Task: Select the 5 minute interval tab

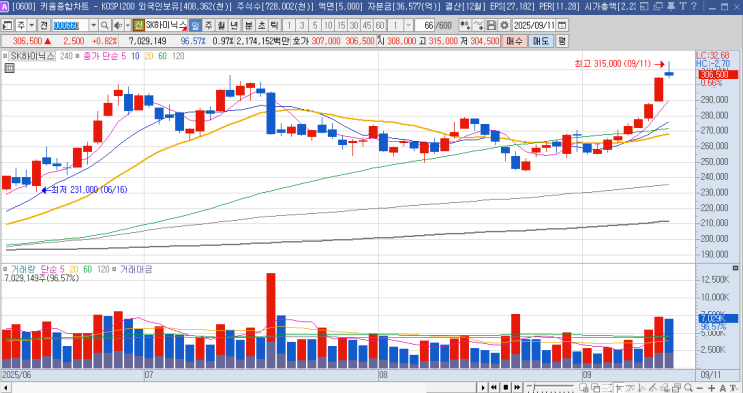Action: (x=315, y=25)
